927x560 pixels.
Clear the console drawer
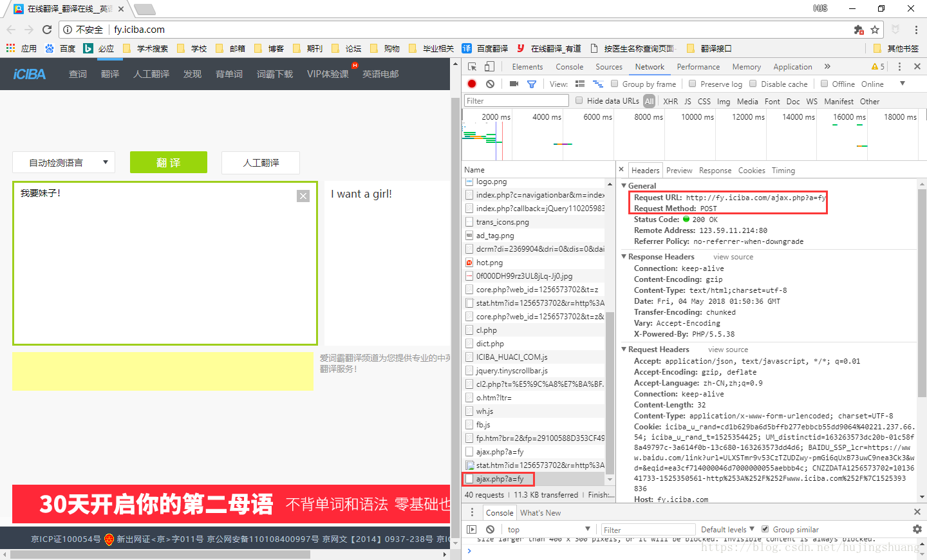[491, 529]
